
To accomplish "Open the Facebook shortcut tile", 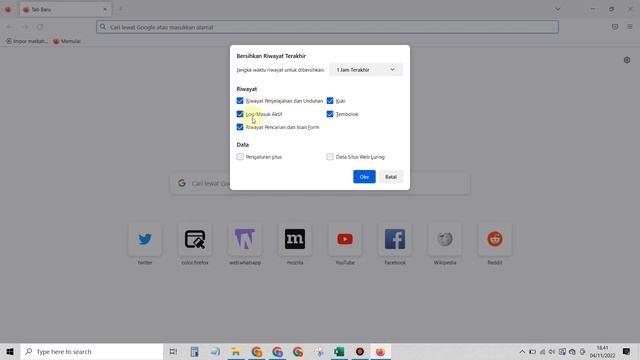I will [x=395, y=240].
